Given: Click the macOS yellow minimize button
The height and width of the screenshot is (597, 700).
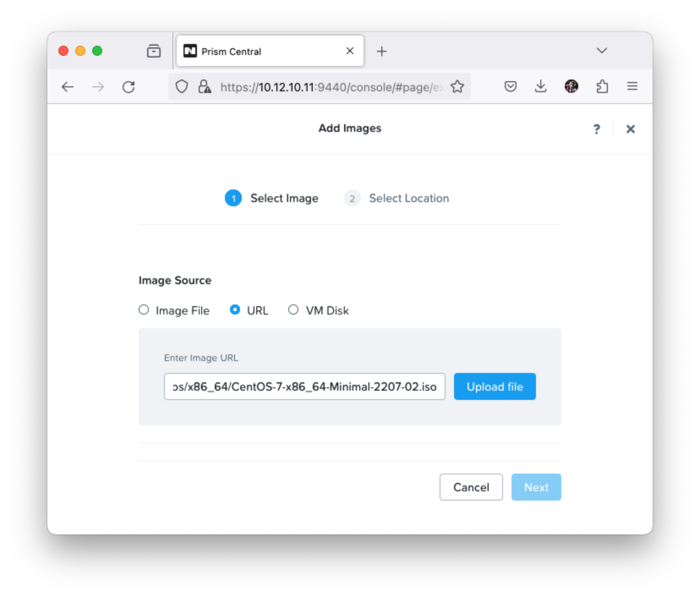Looking at the screenshot, I should tap(80, 51).
